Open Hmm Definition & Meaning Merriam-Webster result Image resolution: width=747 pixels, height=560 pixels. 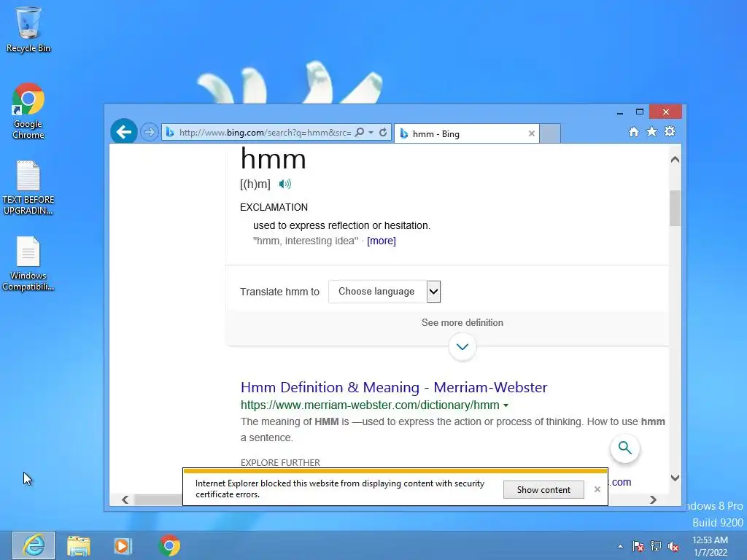pos(394,387)
